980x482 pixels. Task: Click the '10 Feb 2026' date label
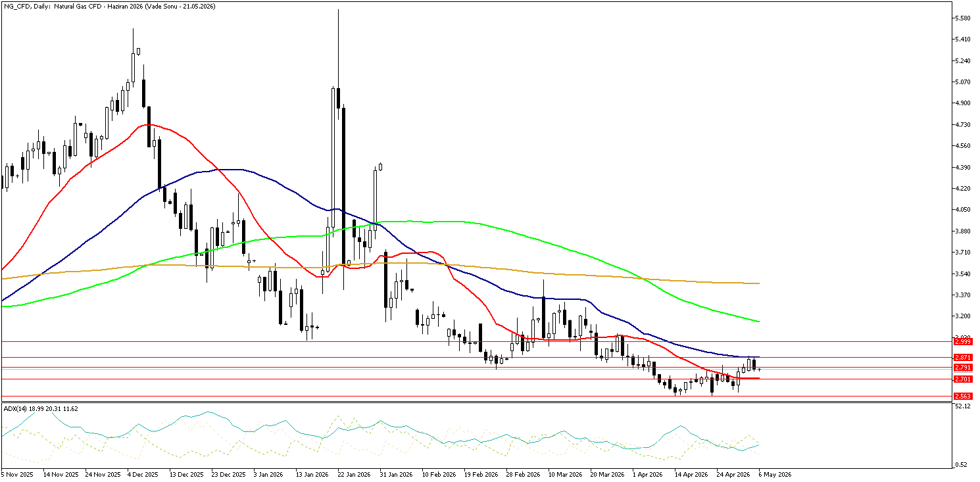[439, 474]
